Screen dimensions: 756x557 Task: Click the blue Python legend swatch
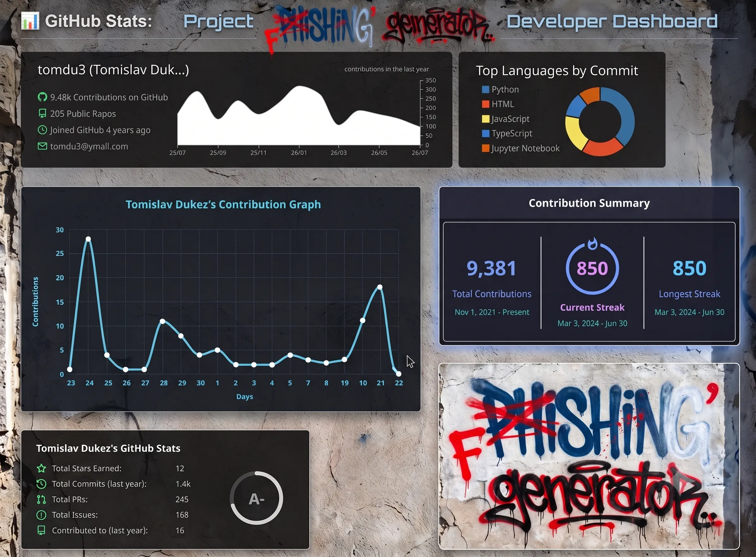486,89
